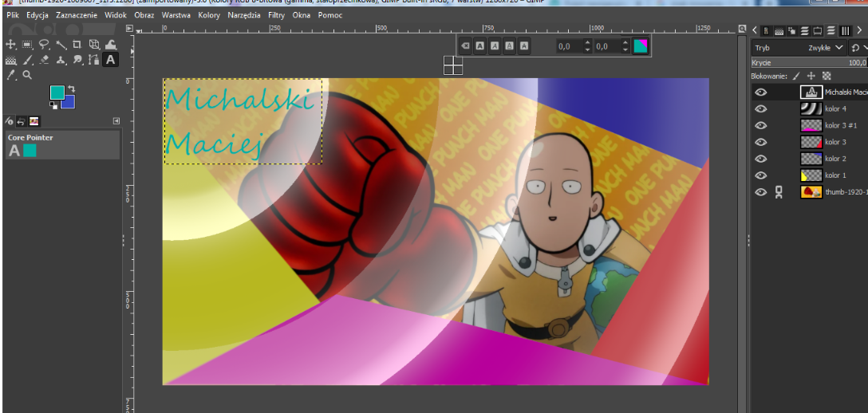Decrease the first 0,0 spinner value
Image resolution: width=868 pixels, height=413 pixels.
click(x=587, y=49)
